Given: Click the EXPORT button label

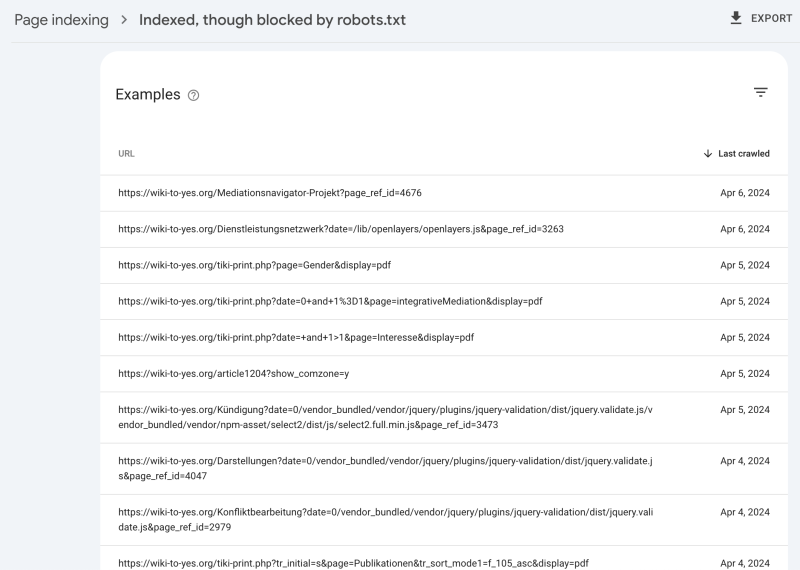Looking at the screenshot, I should click(x=771, y=19).
